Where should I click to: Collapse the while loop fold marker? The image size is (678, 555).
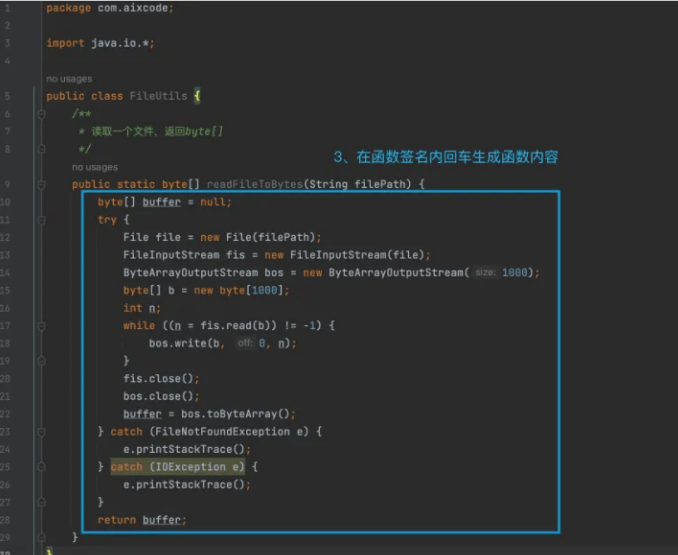click(42, 326)
